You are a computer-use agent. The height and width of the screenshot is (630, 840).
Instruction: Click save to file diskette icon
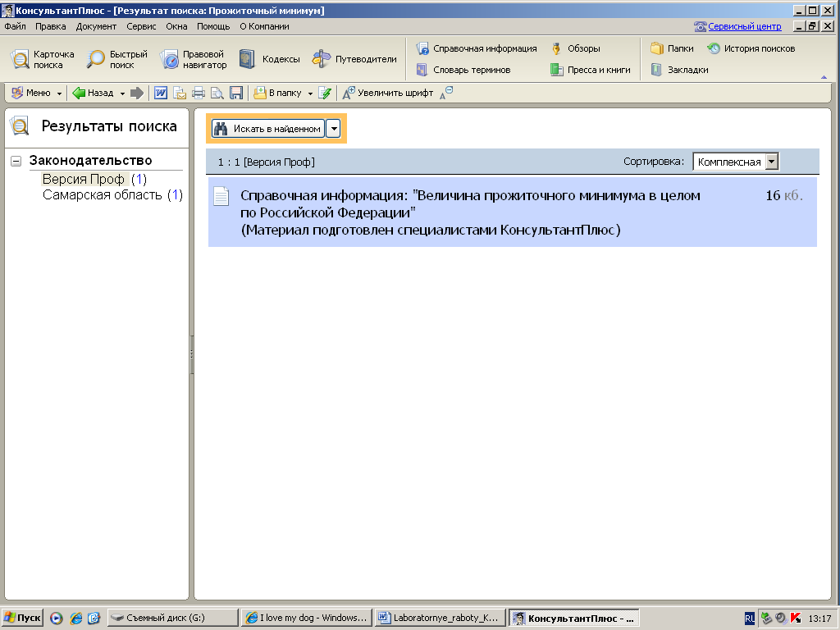[x=236, y=93]
